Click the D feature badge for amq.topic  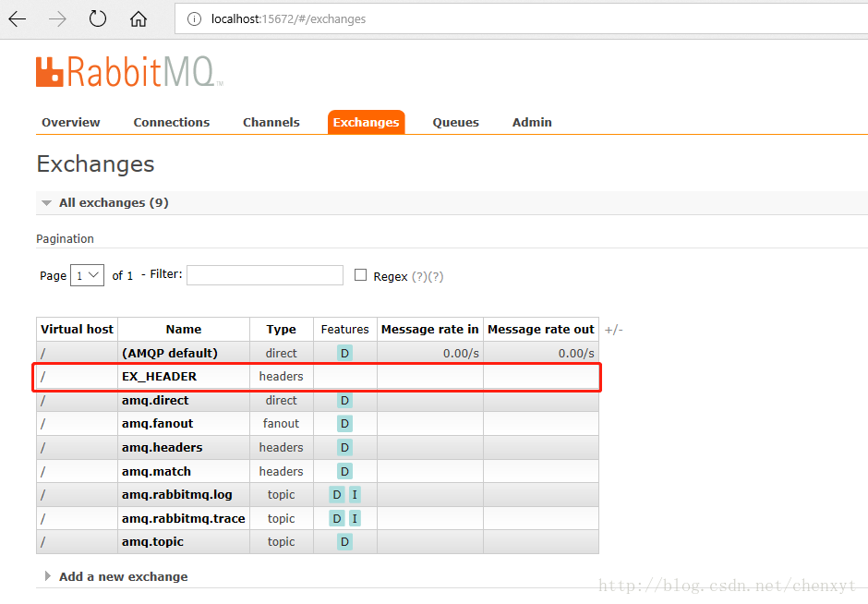344,542
